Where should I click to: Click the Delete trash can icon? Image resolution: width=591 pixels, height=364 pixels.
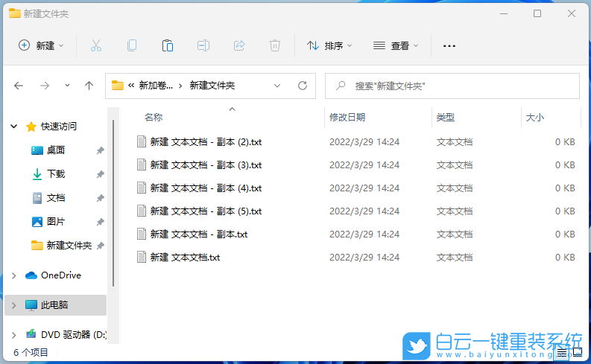pos(275,46)
